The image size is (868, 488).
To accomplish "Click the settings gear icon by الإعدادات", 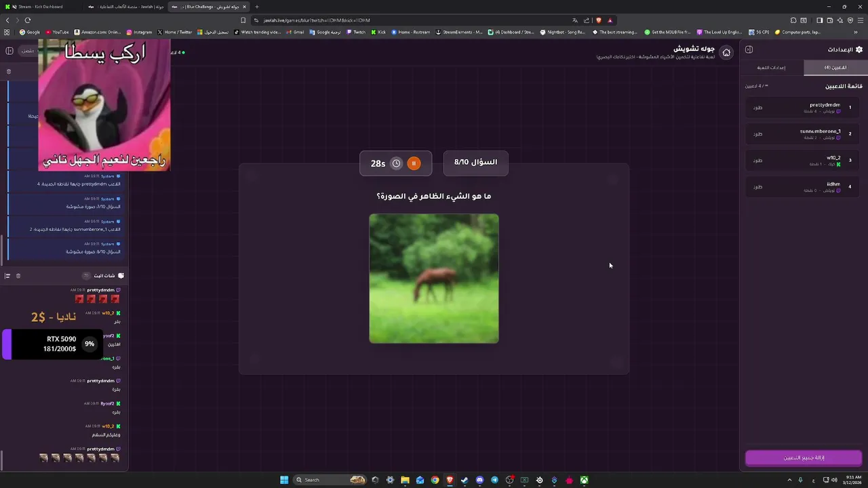I will pos(859,49).
